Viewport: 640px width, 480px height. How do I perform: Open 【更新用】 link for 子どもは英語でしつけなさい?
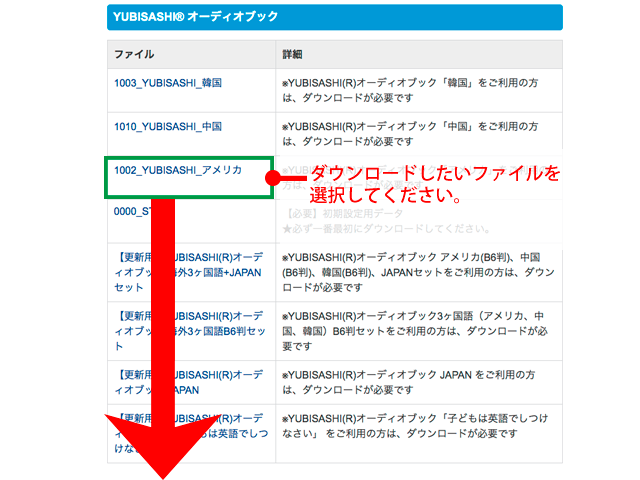(x=191, y=433)
